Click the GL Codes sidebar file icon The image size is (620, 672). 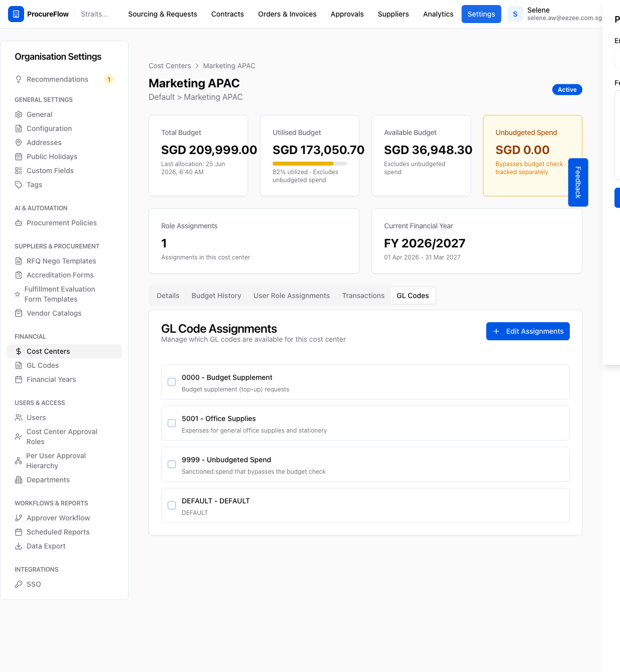19,365
